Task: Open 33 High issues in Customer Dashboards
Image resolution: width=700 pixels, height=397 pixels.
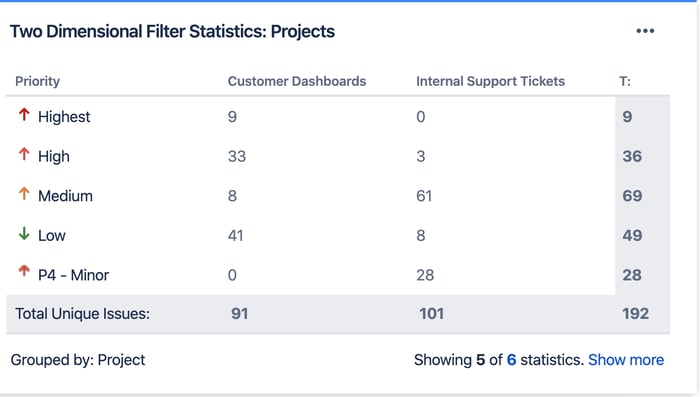Action: [237, 156]
